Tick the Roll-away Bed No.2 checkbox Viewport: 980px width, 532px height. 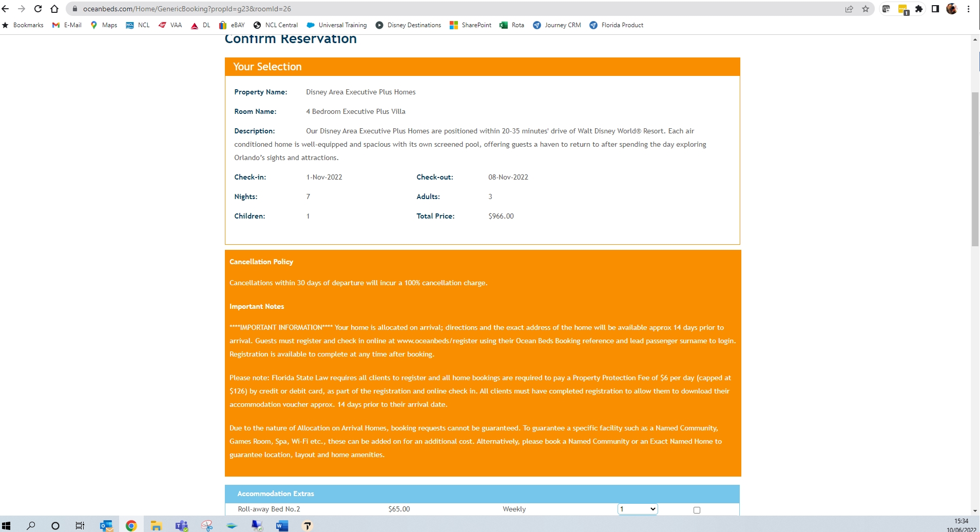pos(697,510)
